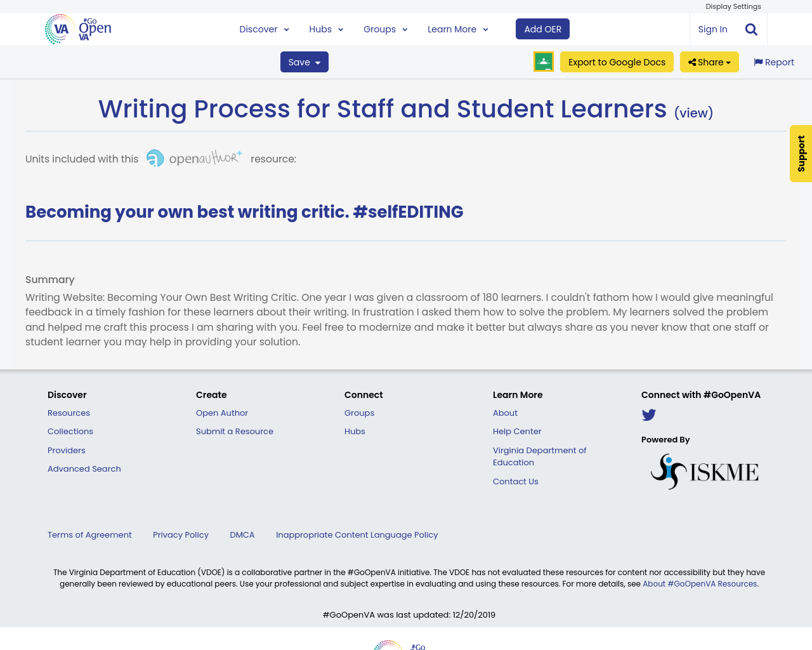Open the Hubs menu
The width and height of the screenshot is (812, 650).
[x=325, y=28]
